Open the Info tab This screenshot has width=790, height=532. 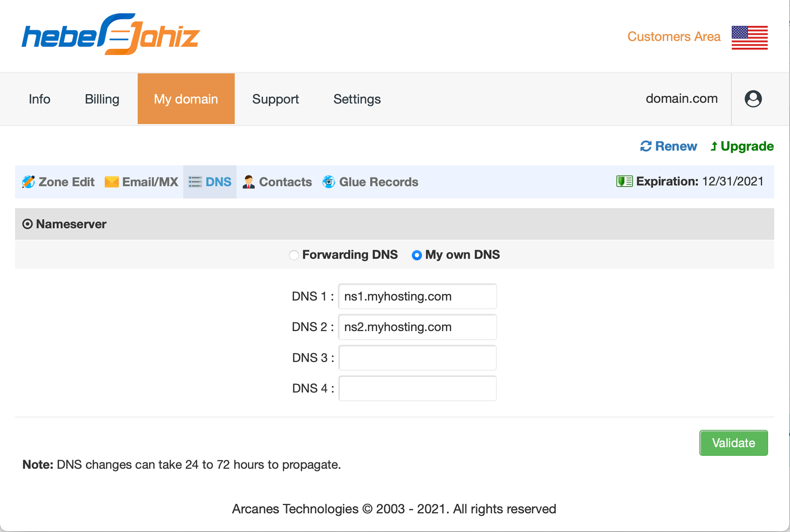pos(40,99)
